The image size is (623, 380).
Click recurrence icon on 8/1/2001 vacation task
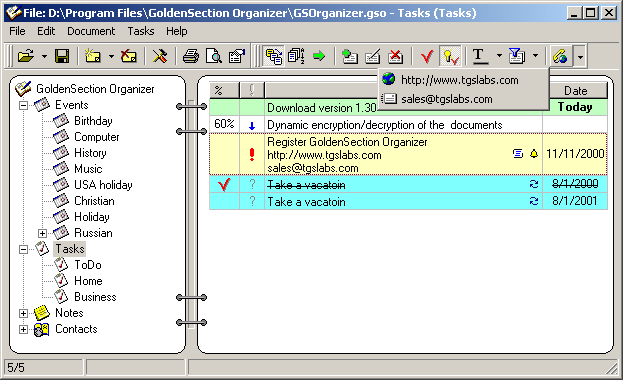(534, 201)
